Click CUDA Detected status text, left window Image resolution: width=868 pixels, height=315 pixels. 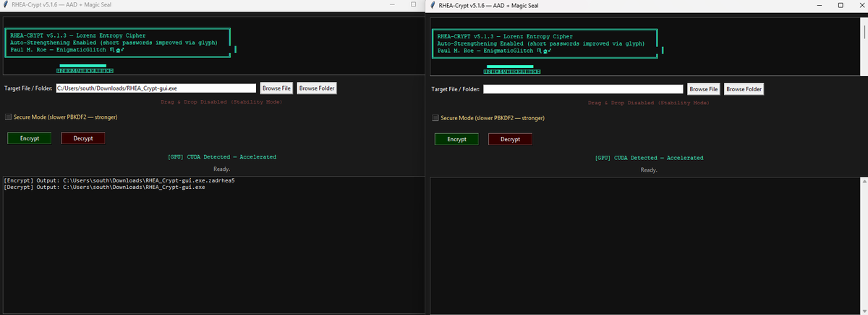[221, 156]
